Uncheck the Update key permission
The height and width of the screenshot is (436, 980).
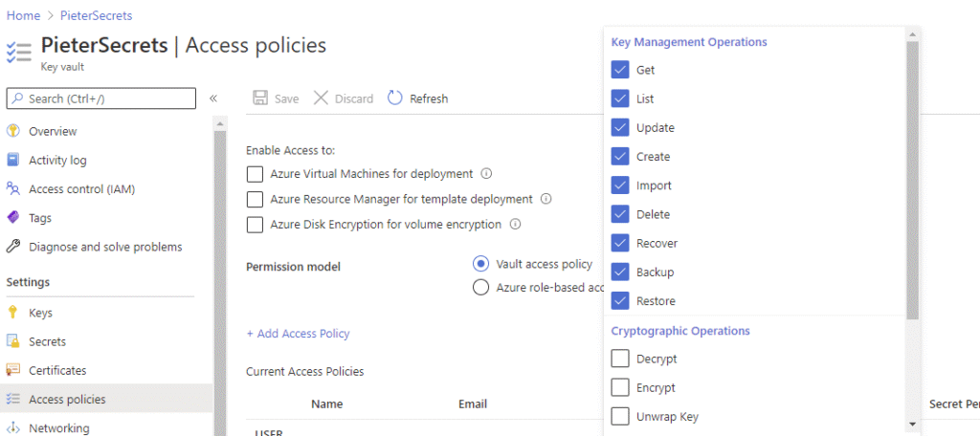[620, 127]
